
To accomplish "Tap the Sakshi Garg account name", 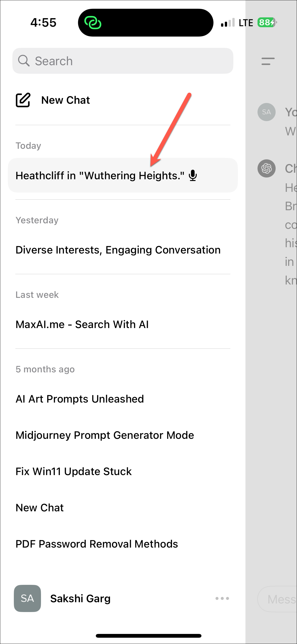I will pyautogui.click(x=80, y=598).
